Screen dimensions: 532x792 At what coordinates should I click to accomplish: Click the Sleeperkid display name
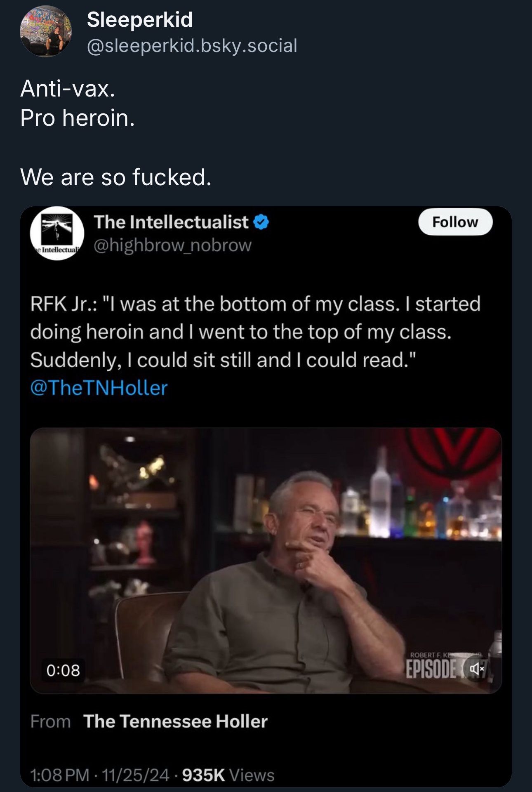[140, 19]
